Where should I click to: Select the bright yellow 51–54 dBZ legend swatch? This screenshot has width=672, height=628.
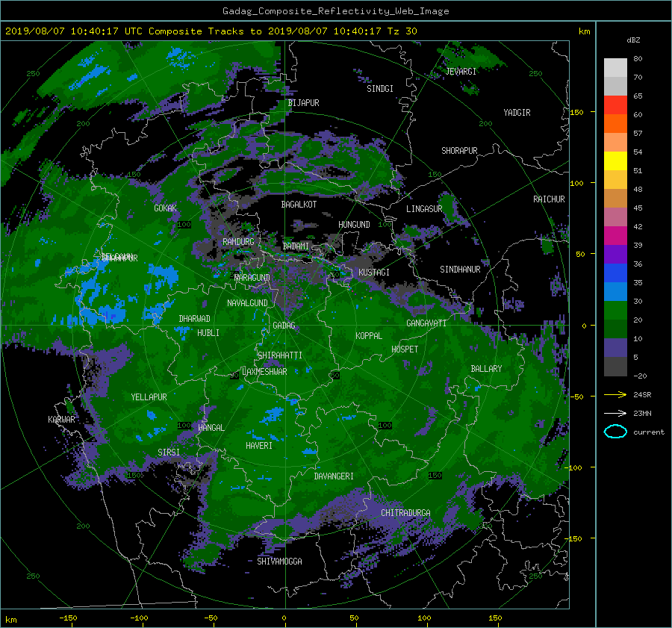[615, 161]
